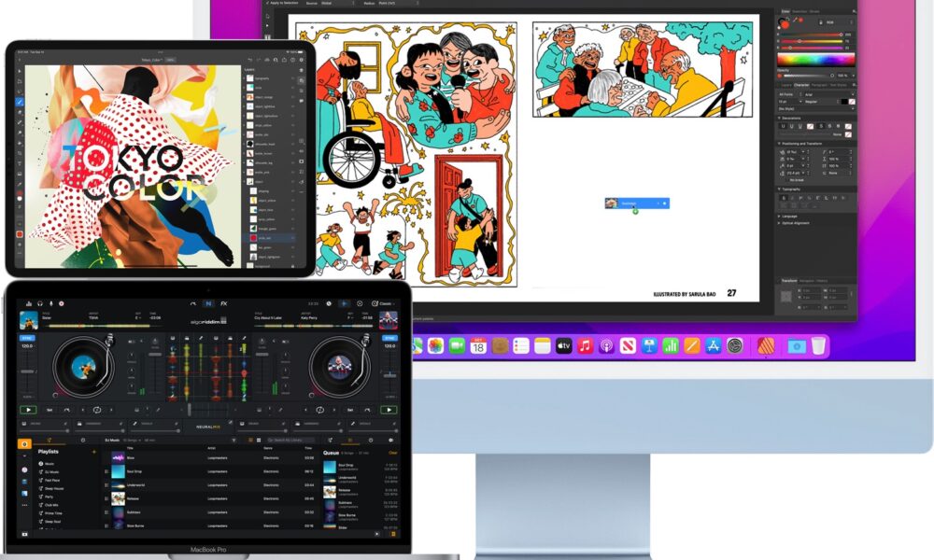Open the Classic layout dropdown in djay

point(382,303)
